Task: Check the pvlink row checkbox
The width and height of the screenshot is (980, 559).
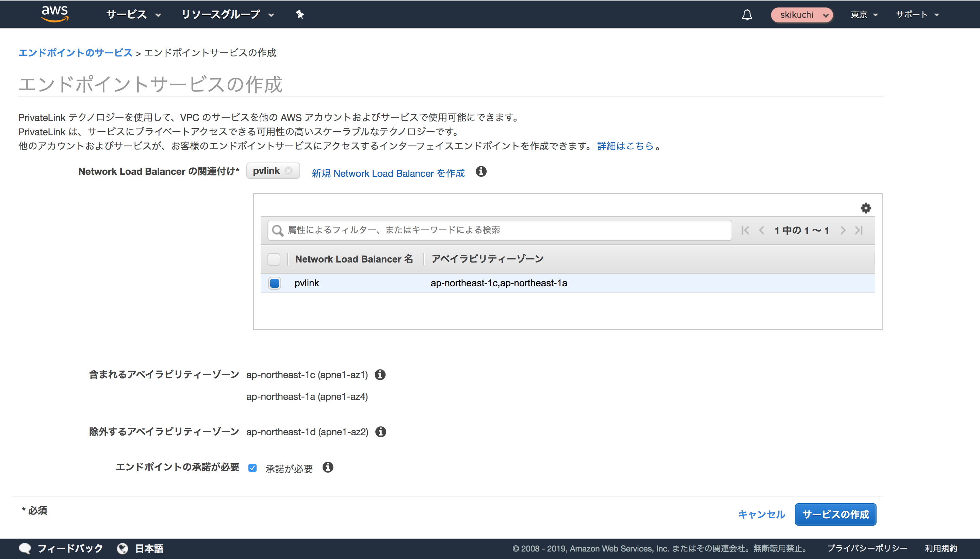Action: (274, 283)
